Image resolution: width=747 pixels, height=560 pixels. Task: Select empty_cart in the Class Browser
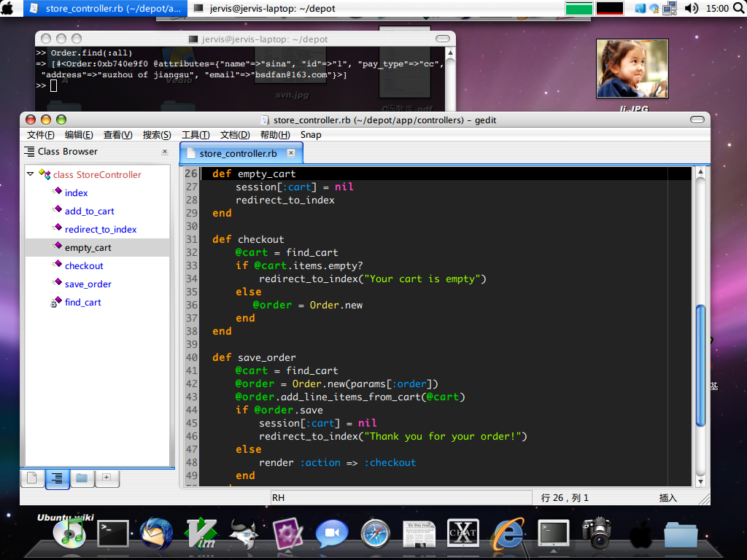pos(88,248)
